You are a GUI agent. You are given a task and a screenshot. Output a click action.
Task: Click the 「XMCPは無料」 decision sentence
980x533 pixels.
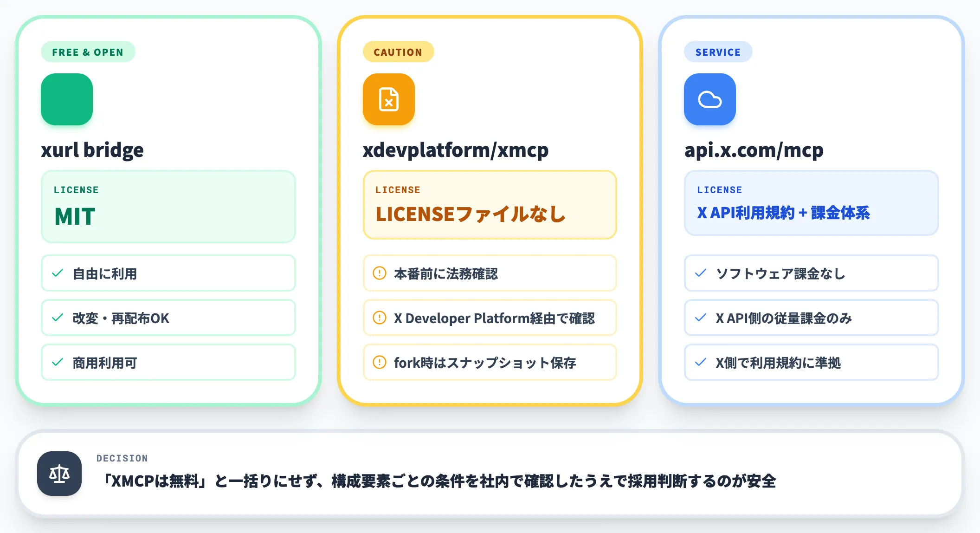(438, 481)
